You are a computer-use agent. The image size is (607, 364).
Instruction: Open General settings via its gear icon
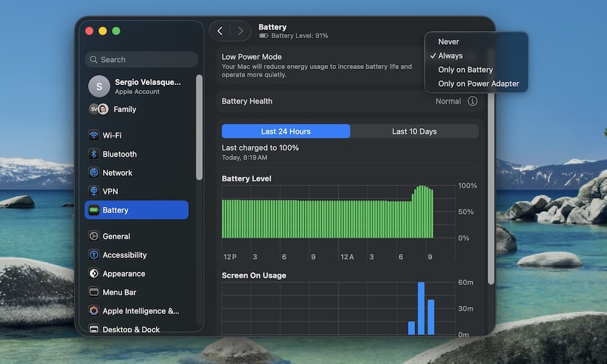tap(94, 236)
